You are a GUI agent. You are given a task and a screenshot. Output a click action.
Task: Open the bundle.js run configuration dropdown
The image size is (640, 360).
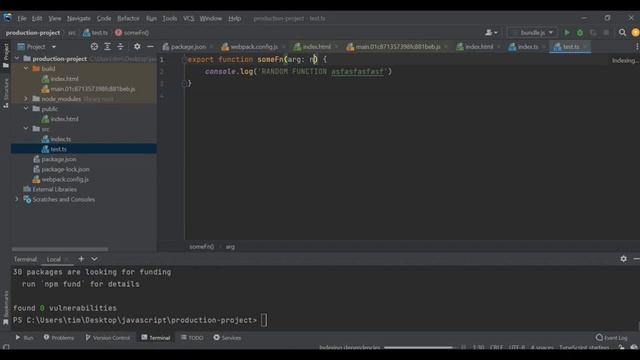(533, 32)
